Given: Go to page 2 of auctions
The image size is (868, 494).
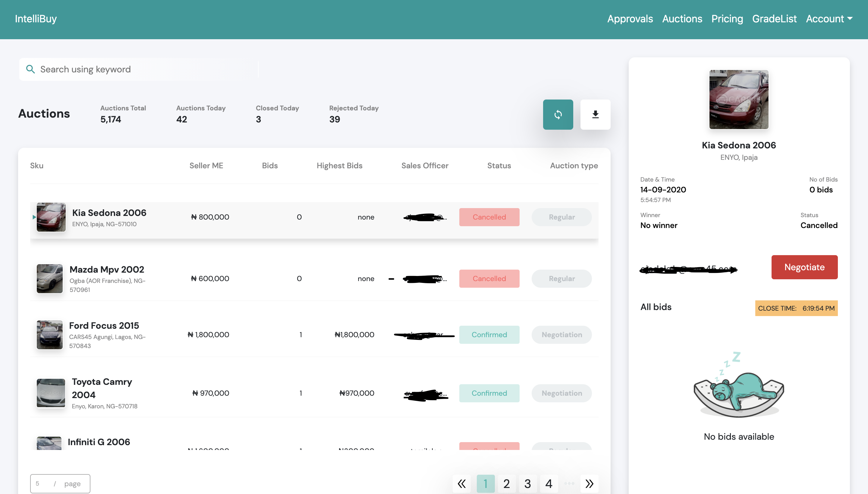Looking at the screenshot, I should click(x=506, y=483).
